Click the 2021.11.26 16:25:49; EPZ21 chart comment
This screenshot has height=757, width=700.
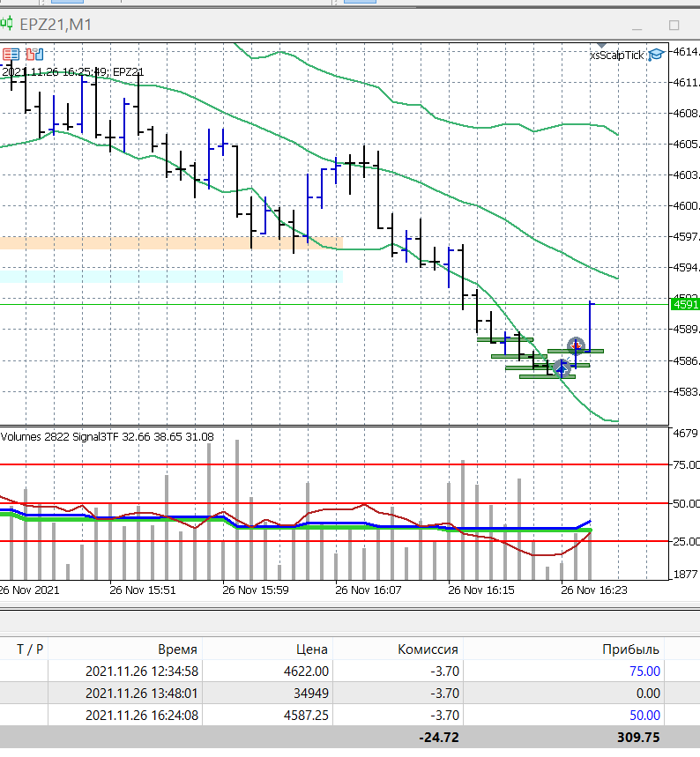coord(73,72)
